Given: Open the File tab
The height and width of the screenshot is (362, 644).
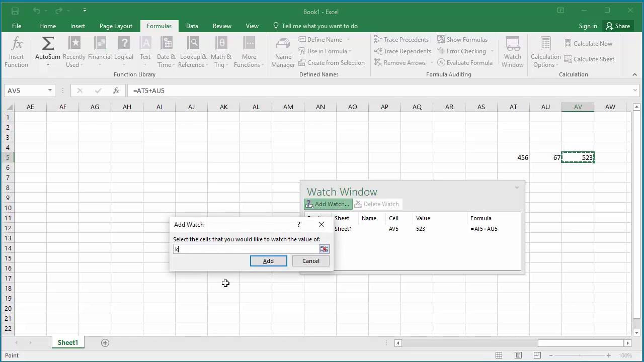Looking at the screenshot, I should pyautogui.click(x=17, y=26).
